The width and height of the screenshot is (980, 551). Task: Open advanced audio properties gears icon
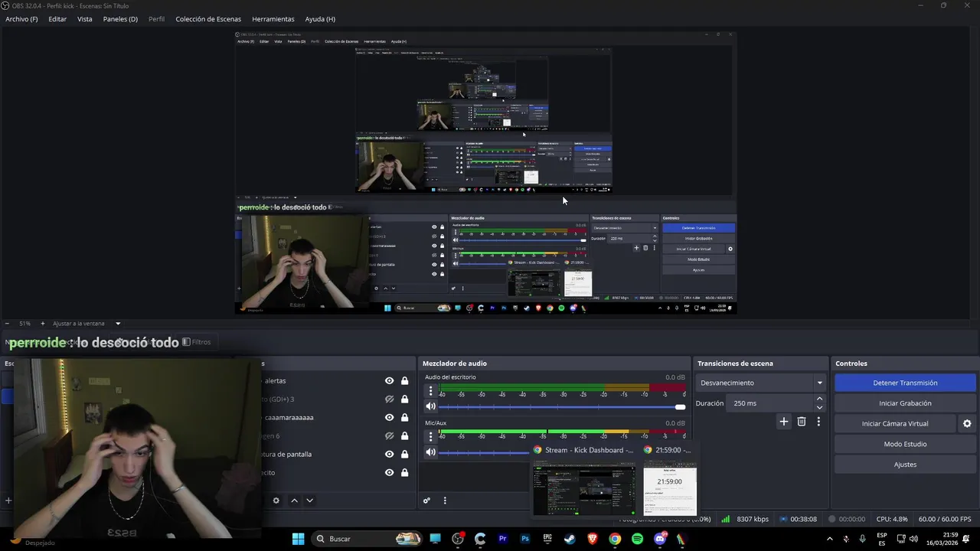point(427,500)
